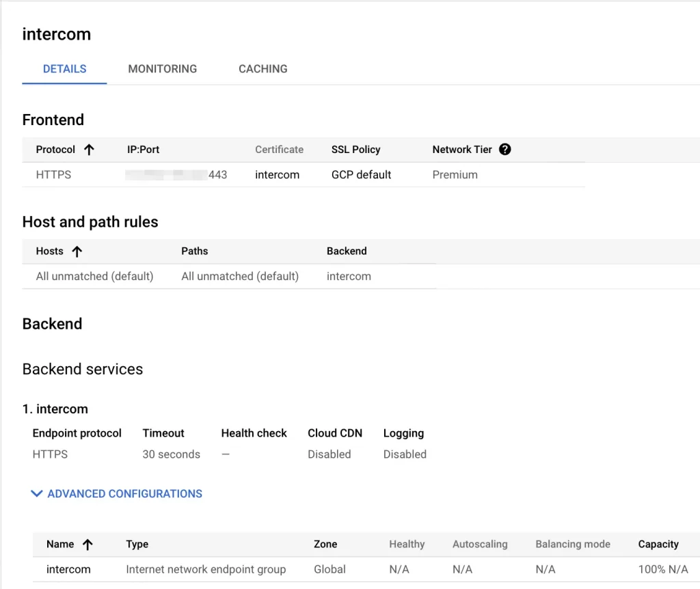Viewport: 700px width, 589px height.
Task: Click the Global zone cell
Action: tap(330, 569)
